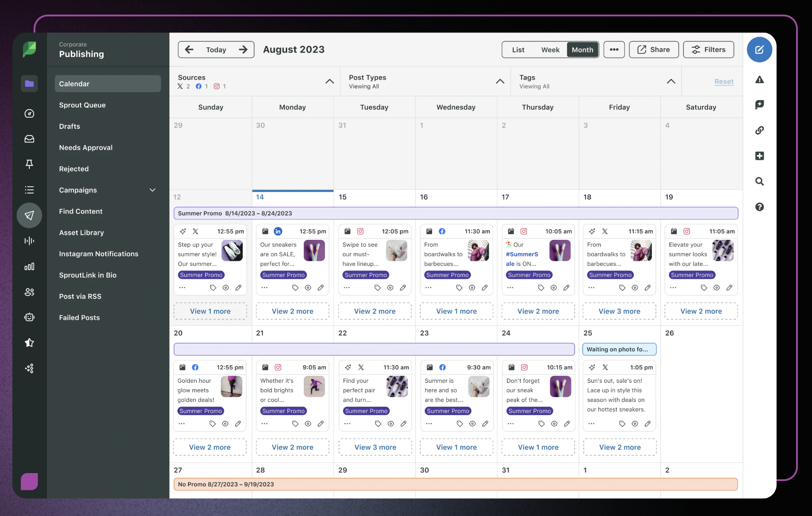Viewport: 812px width, 516px height.
Task: Click the help question mark icon
Action: [759, 207]
